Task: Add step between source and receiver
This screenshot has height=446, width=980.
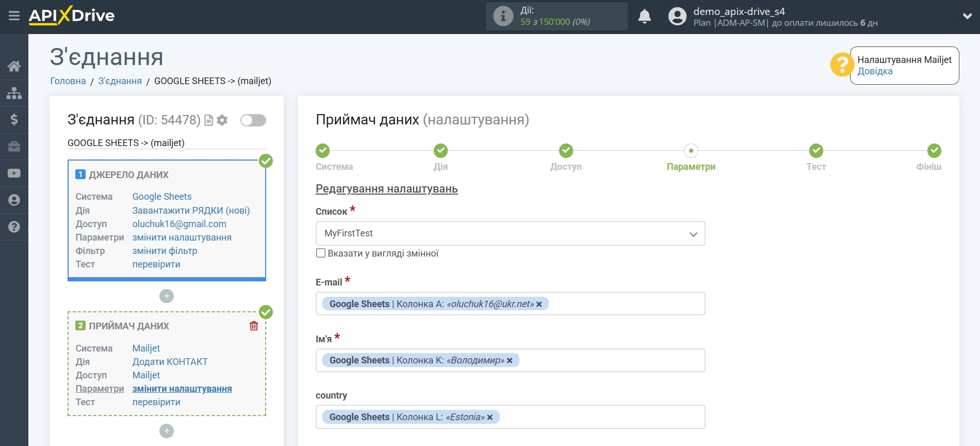Action: tap(167, 296)
